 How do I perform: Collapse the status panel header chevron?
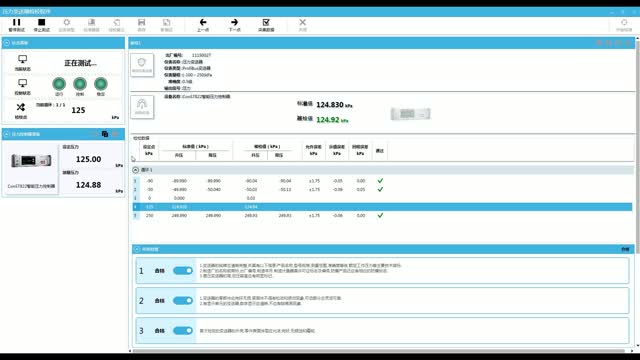point(7,43)
